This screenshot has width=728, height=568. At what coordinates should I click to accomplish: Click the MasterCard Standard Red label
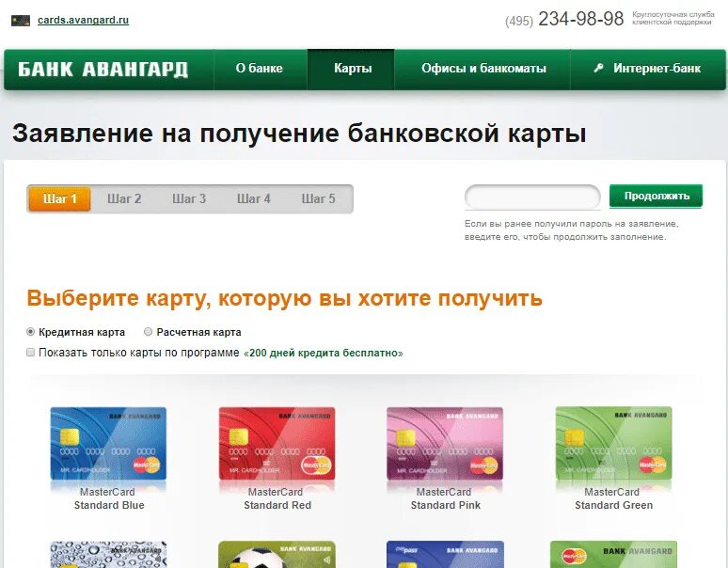[277, 498]
